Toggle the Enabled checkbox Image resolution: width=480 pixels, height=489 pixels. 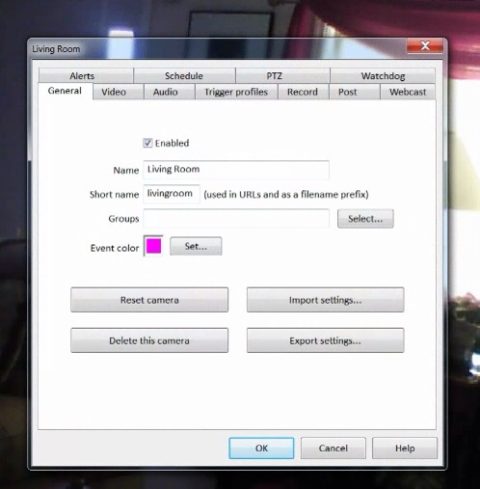point(148,143)
